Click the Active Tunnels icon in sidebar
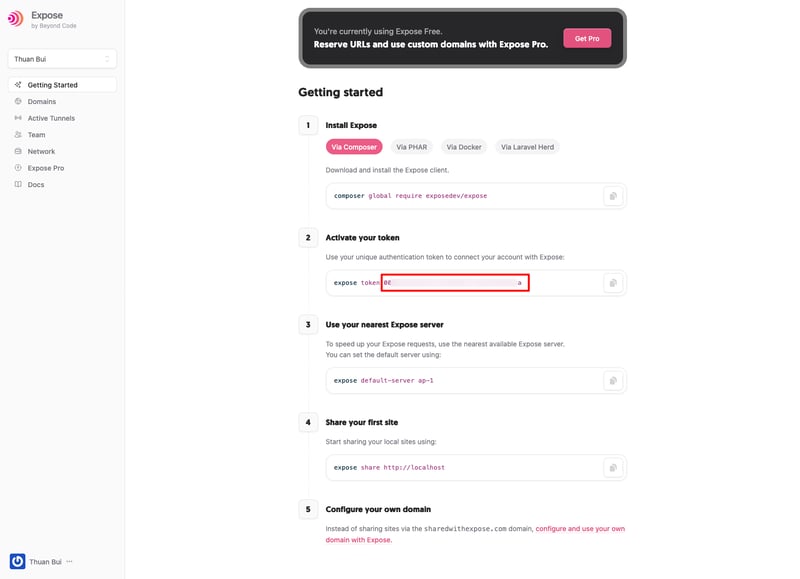 click(x=18, y=118)
